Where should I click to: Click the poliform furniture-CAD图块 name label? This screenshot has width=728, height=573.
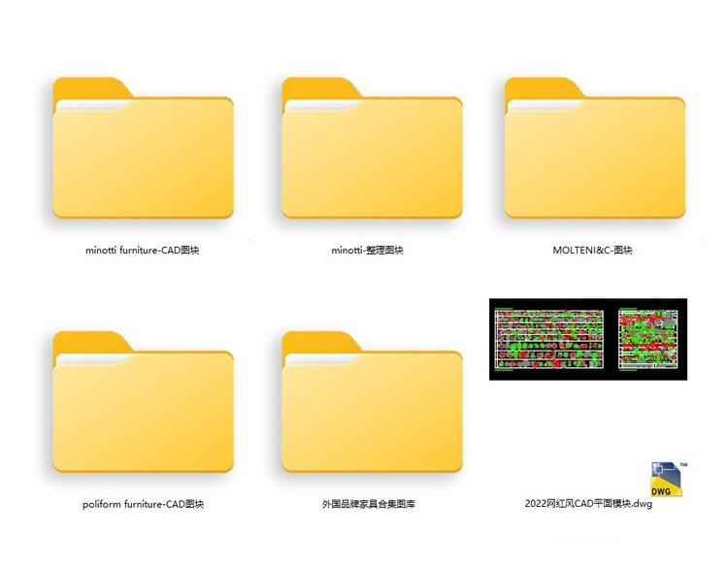[143, 504]
